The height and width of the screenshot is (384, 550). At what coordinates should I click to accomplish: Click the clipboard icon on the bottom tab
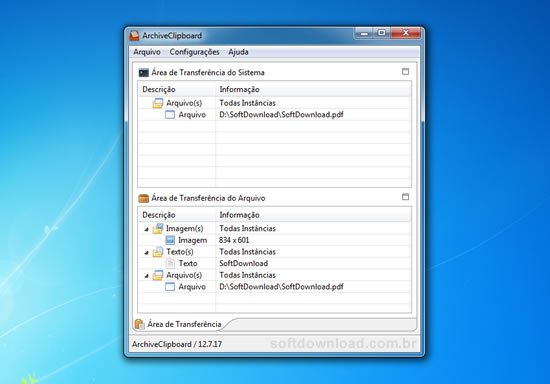140,324
